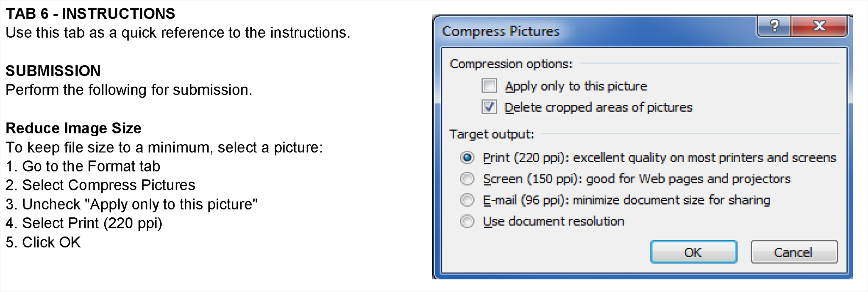Click the Reduce Image Size heading
868x292 pixels.
73,128
